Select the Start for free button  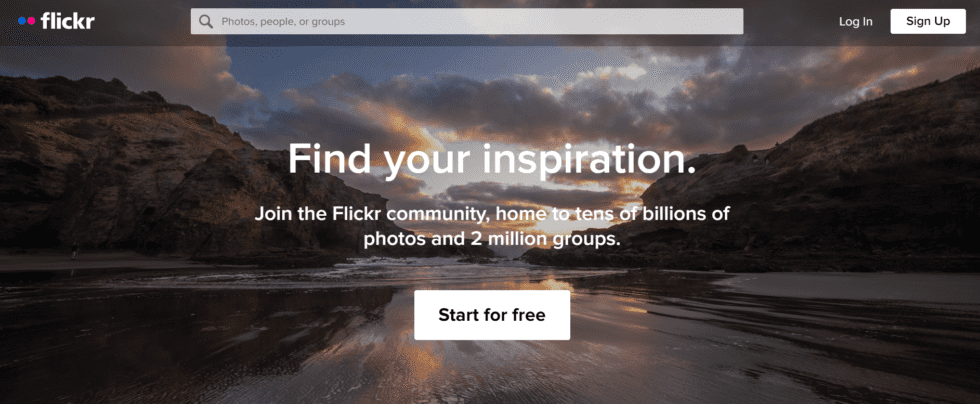click(492, 315)
